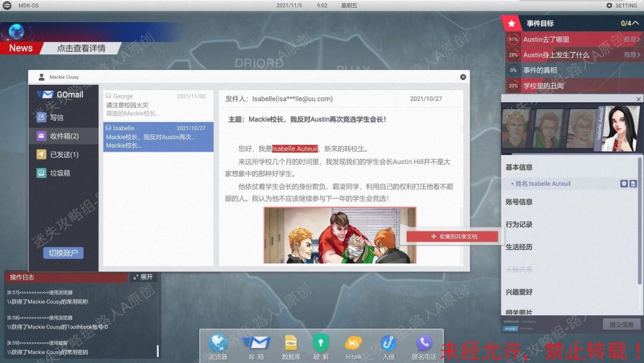Click the operation log scrollbar
644x363 pixels.
[157, 350]
